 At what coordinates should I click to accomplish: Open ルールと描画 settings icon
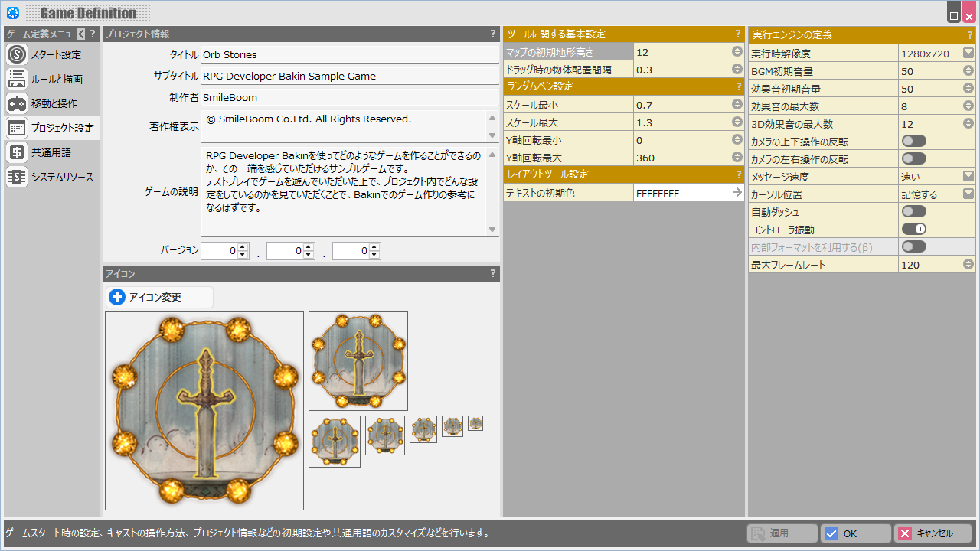(x=17, y=80)
